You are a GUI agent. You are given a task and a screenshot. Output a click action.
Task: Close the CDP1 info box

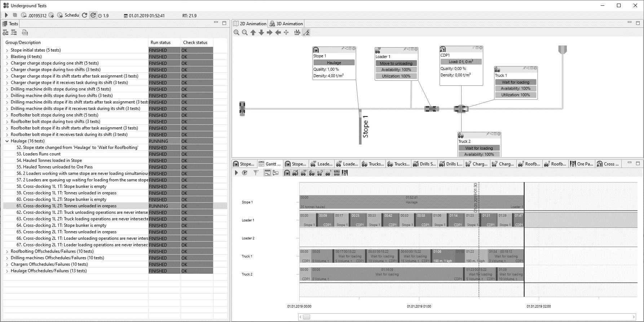481,48
